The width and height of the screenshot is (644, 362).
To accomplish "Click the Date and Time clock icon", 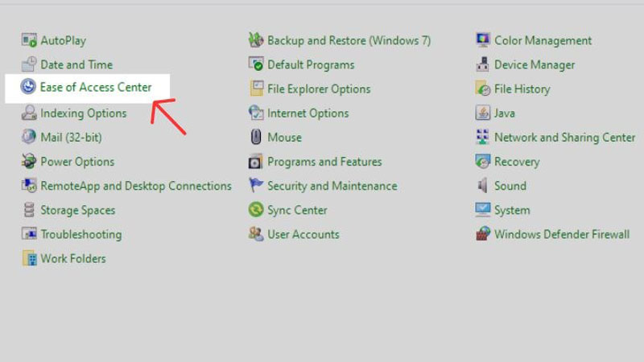I will click(29, 64).
